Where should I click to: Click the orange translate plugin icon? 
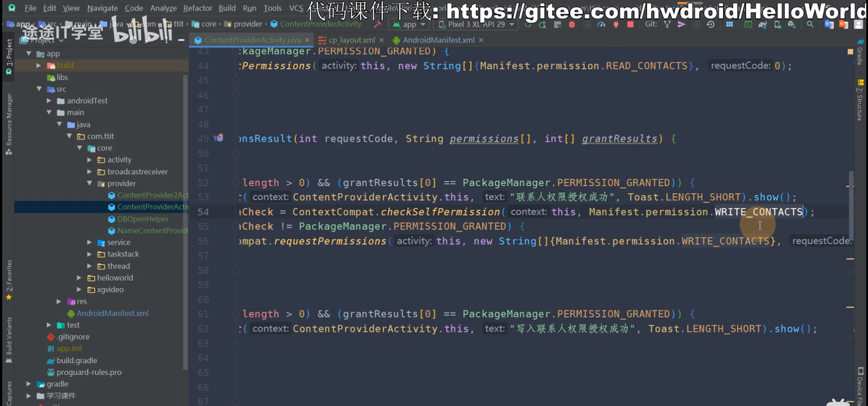pos(843,24)
